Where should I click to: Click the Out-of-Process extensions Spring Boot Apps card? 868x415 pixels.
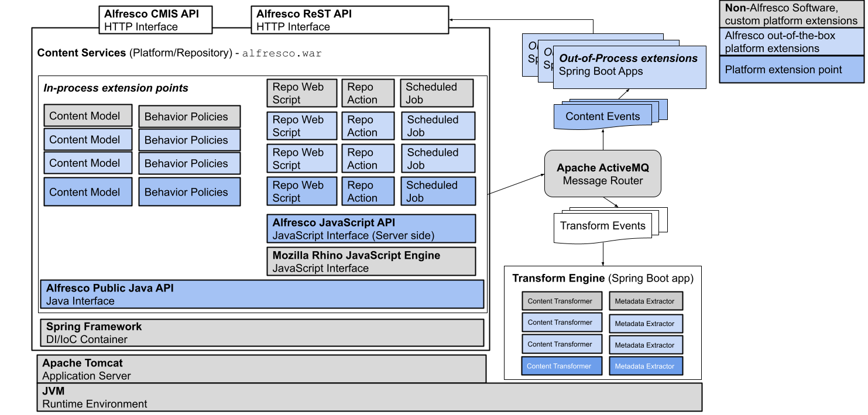(x=629, y=66)
